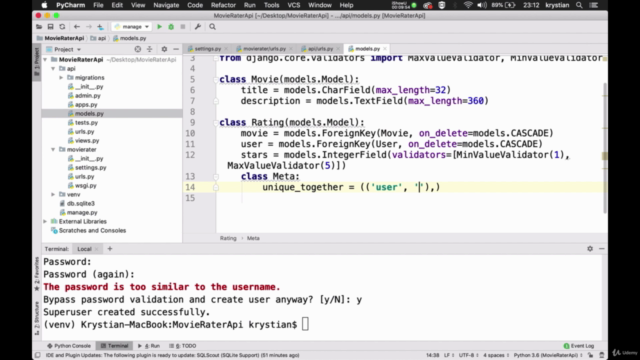Collapse the api folder

coord(53,69)
